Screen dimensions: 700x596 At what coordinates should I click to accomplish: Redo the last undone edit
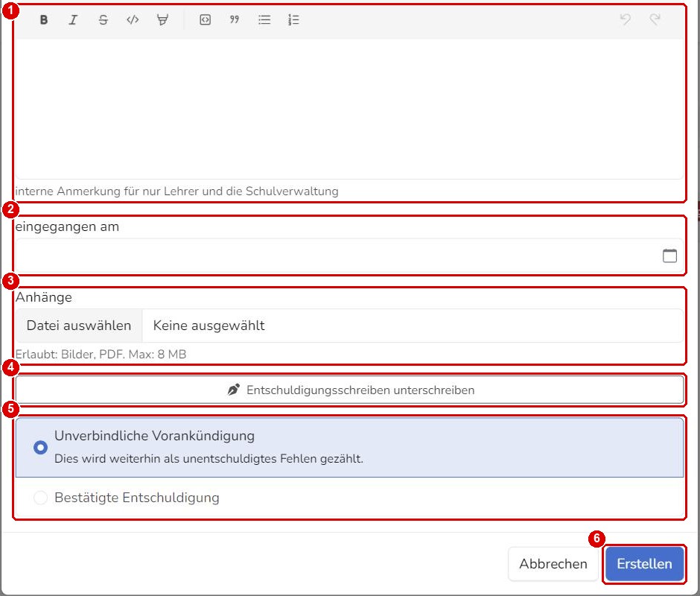tap(655, 19)
